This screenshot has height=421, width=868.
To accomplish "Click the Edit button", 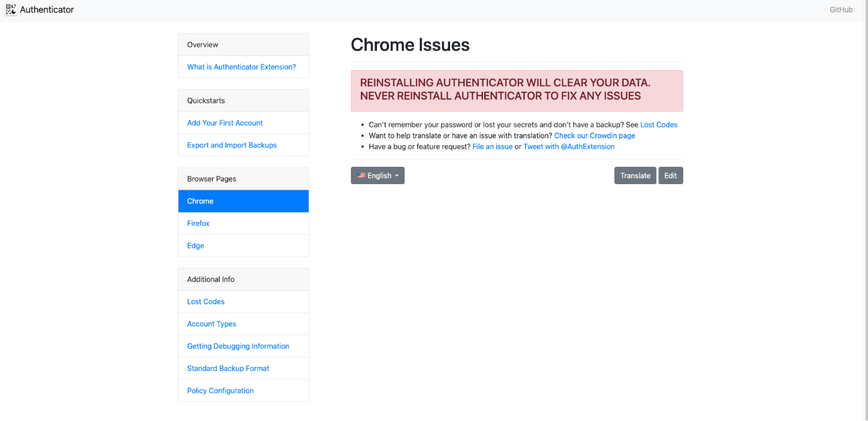I will click(670, 175).
